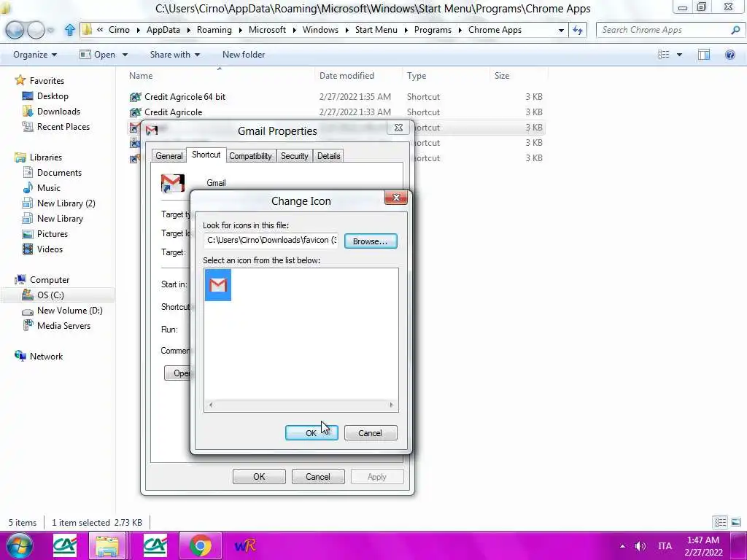Open Google Chrome from taskbar
The height and width of the screenshot is (560, 747).
click(x=201, y=545)
